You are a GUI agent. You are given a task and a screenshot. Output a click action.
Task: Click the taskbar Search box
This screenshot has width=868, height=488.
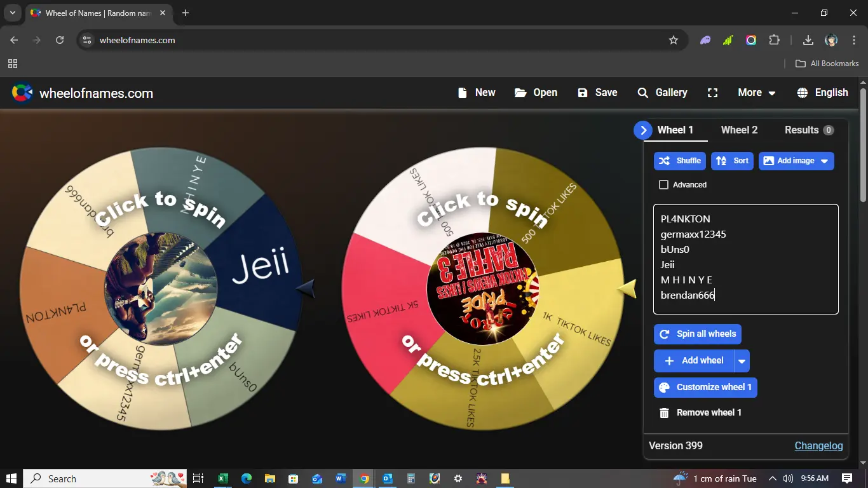click(x=105, y=478)
